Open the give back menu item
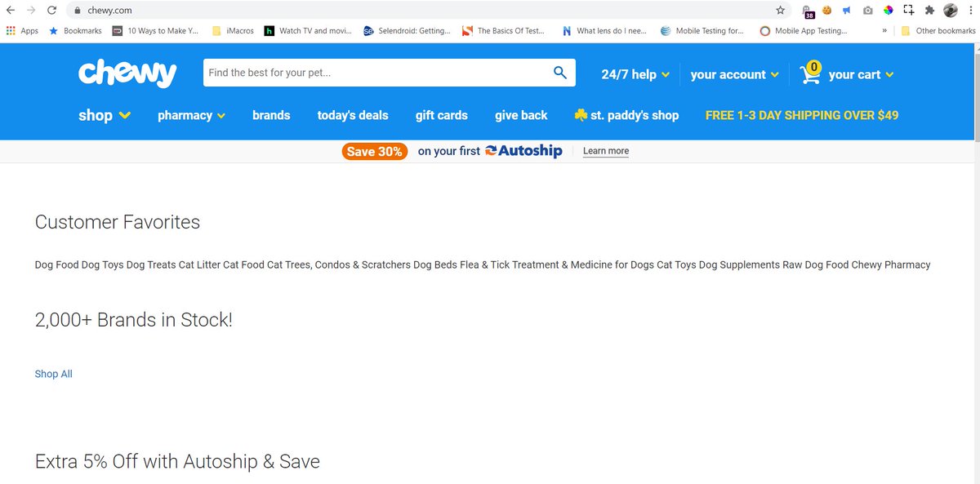Image resolution: width=980 pixels, height=484 pixels. 521,115
